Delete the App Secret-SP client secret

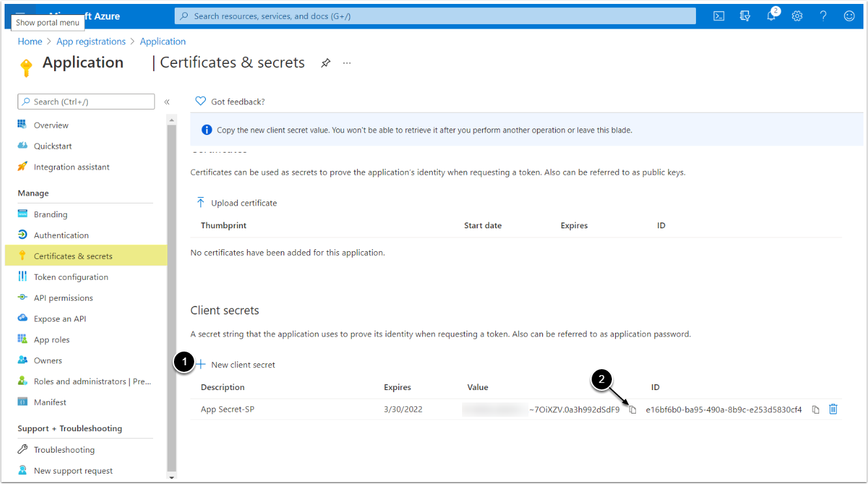click(833, 409)
